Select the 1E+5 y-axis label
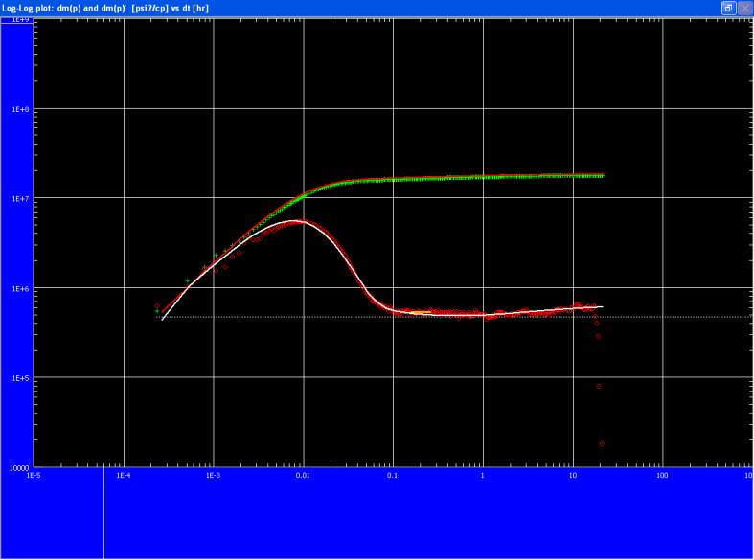Viewport: 754px width, 560px height. click(19, 378)
